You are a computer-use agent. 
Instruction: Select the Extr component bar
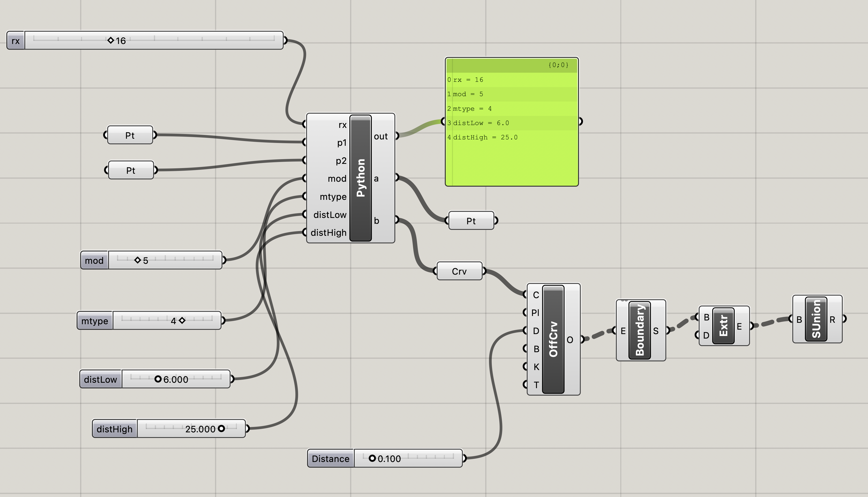click(723, 326)
